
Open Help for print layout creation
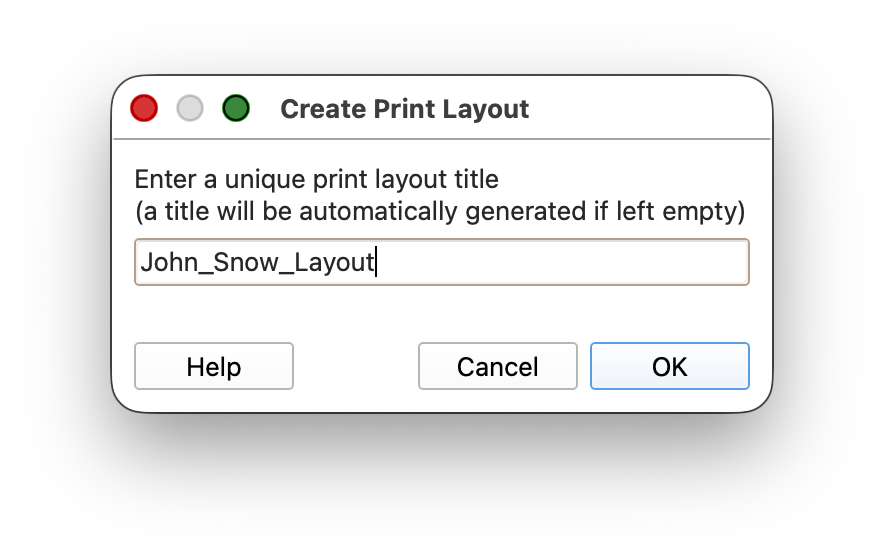213,367
